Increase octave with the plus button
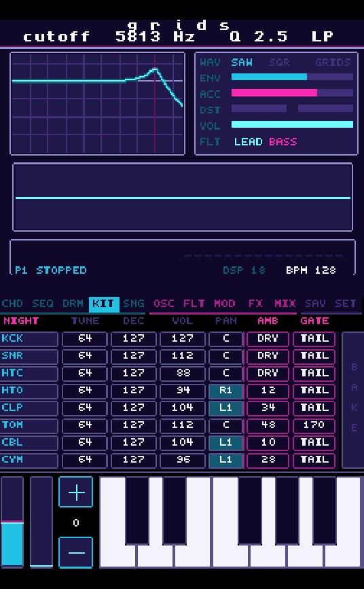The image size is (364, 589). (75, 492)
